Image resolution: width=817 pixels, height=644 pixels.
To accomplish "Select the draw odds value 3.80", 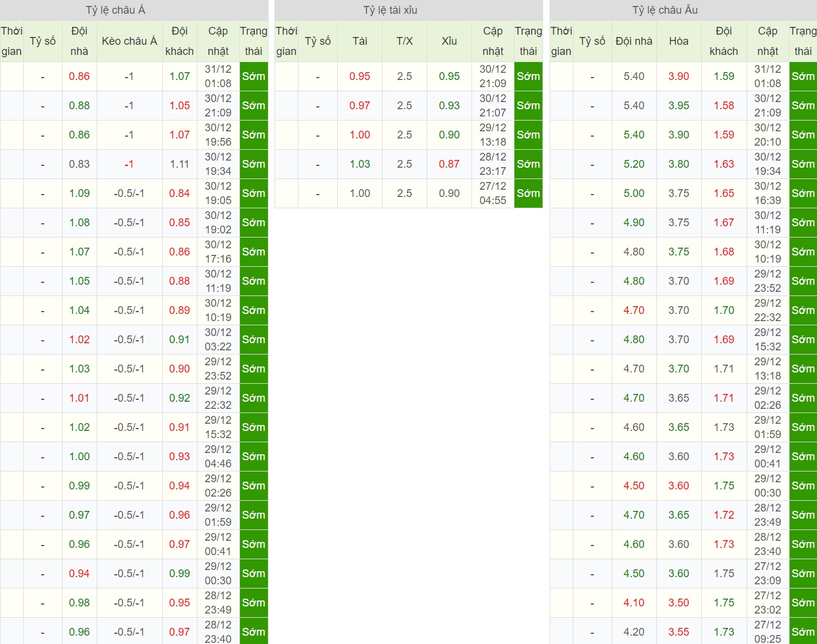I will pyautogui.click(x=679, y=164).
